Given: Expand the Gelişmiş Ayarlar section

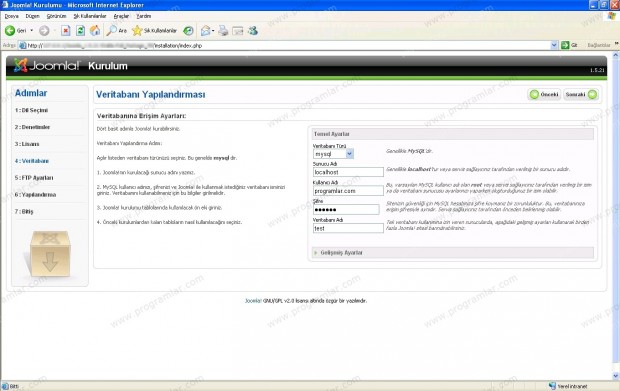Looking at the screenshot, I should (x=453, y=252).
